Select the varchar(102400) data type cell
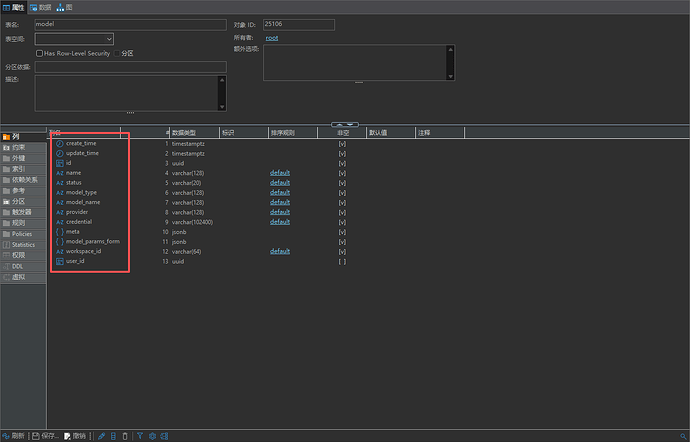 (192, 222)
